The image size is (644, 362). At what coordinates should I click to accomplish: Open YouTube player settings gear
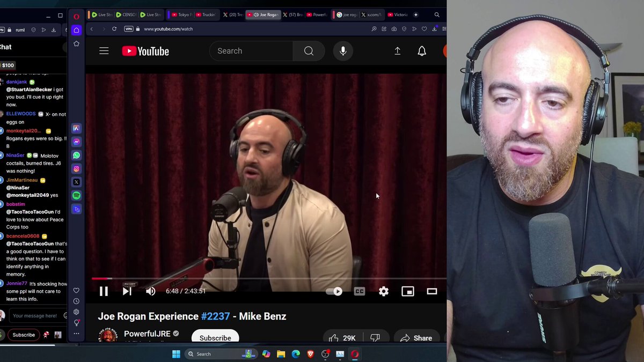tap(384, 291)
